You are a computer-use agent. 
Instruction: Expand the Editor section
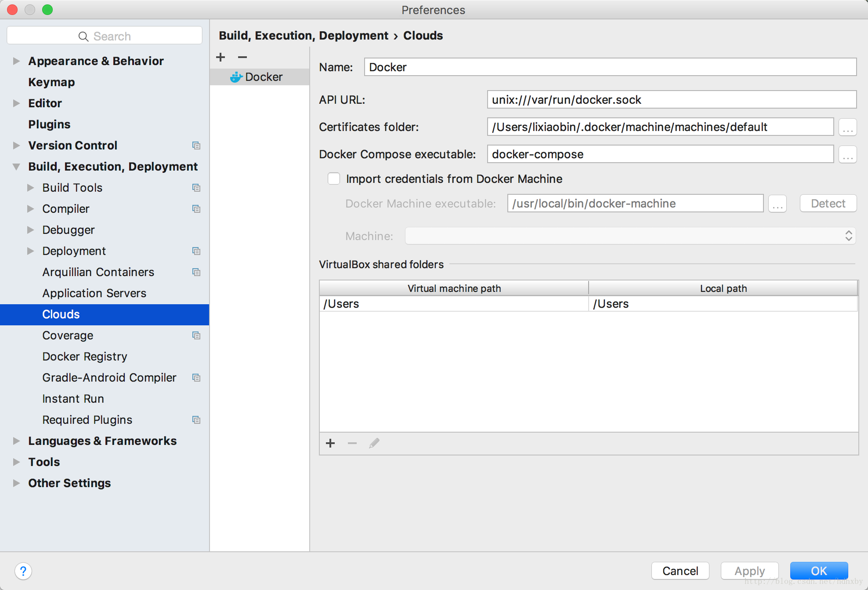(x=16, y=103)
